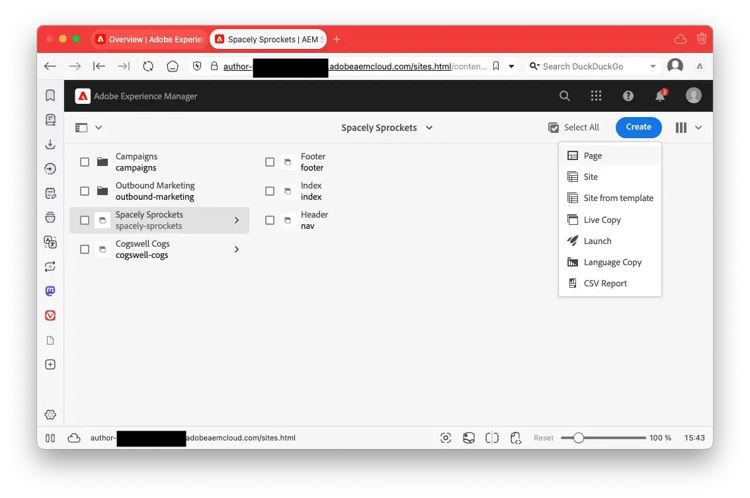Check the Footer page checkbox

[270, 162]
